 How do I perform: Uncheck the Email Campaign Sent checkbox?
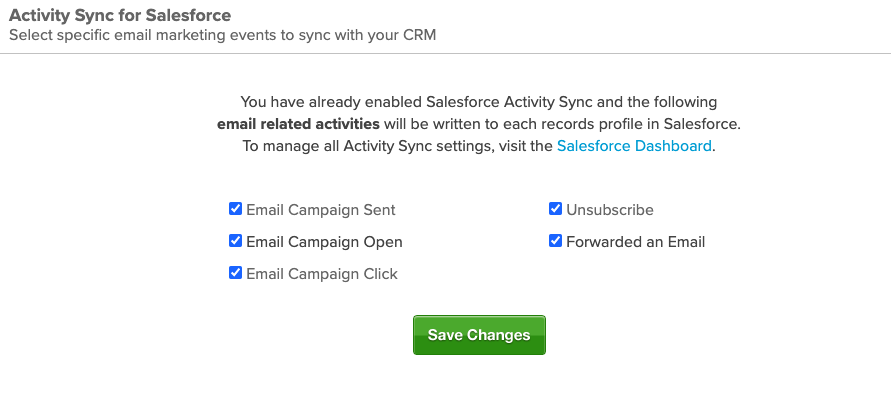pos(235,209)
